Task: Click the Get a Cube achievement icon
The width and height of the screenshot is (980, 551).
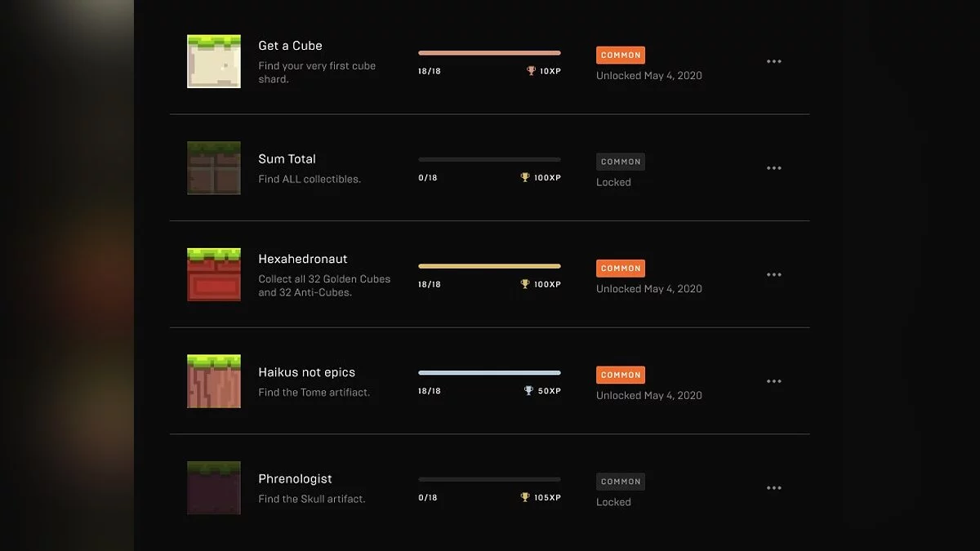Action: 214,61
